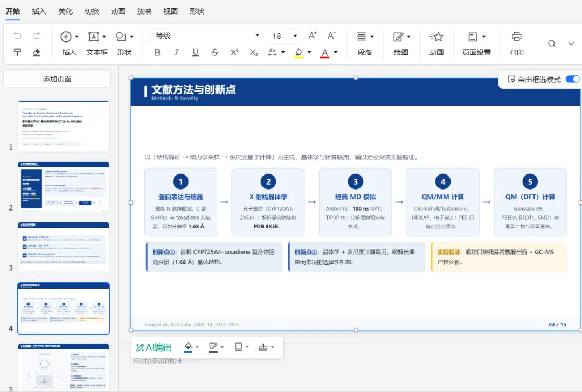Click the fill bucket icon in floating toolbar
582x392 pixels.
coord(188,347)
